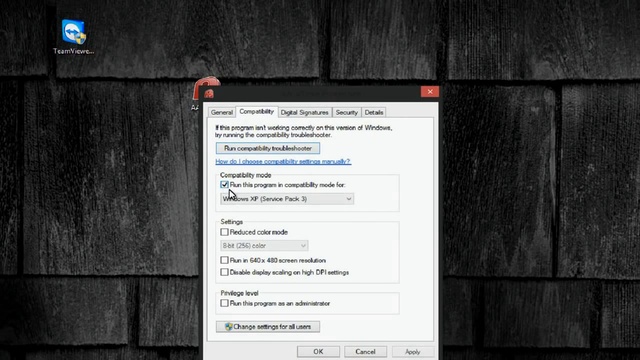Viewport: 640px width, 360px height.
Task: Confirm with the OK button
Action: coord(318,351)
